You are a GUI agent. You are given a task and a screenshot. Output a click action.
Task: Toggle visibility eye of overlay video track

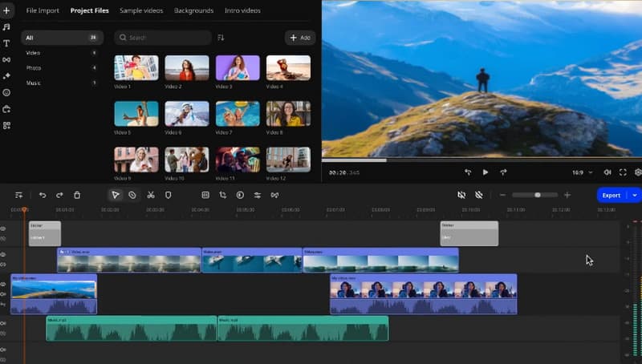(x=3, y=254)
